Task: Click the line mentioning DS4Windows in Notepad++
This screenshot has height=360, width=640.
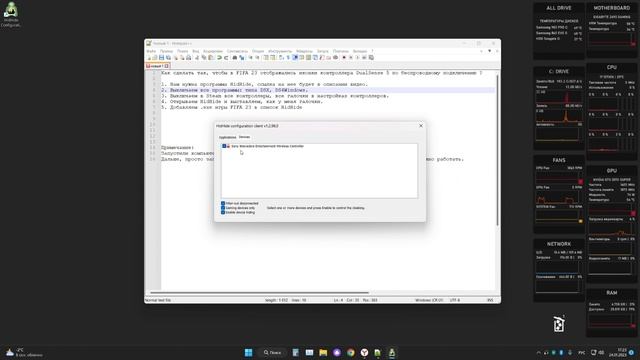Action: point(234,90)
